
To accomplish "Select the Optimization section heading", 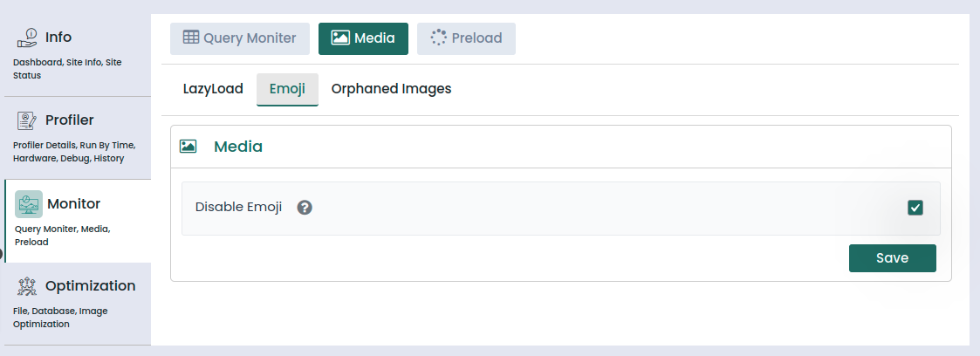I will 90,286.
